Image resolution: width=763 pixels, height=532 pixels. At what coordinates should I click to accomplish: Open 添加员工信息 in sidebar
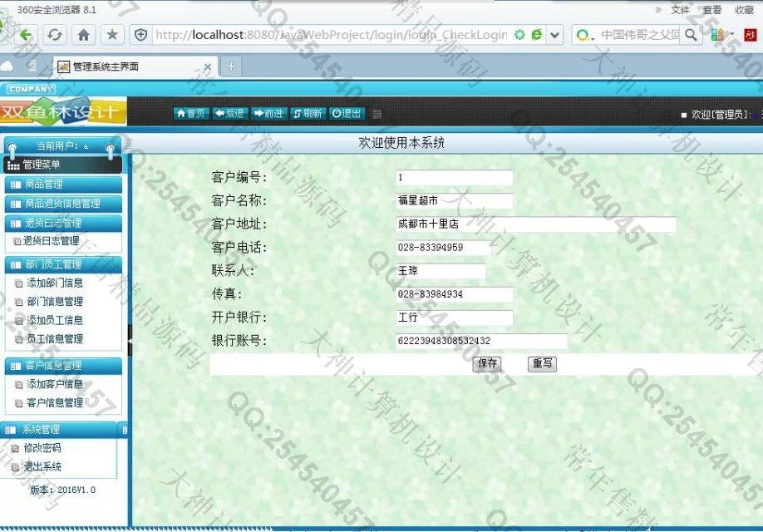pos(54,320)
